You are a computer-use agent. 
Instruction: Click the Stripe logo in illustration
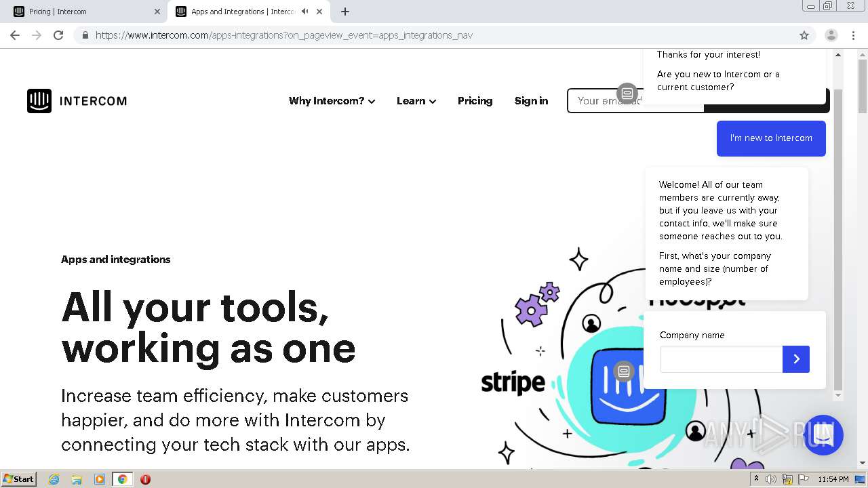tap(513, 383)
